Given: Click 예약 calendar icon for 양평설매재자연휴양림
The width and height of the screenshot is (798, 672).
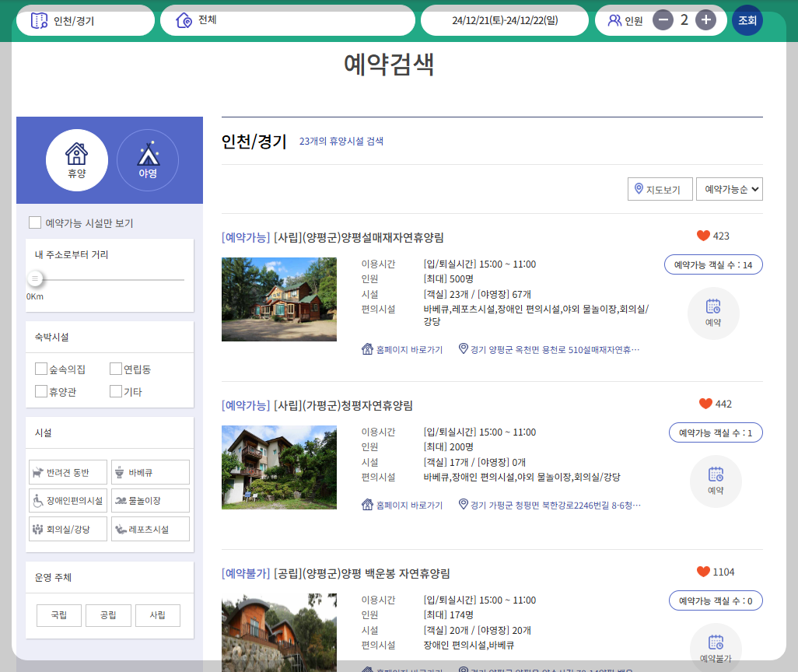Looking at the screenshot, I should click(x=713, y=313).
